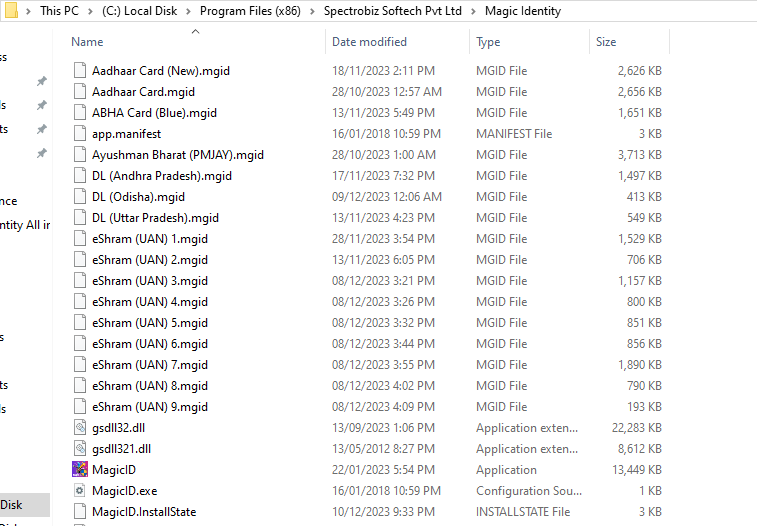This screenshot has width=757, height=526.
Task: Click the folder icon in the address bar
Action: point(10,11)
